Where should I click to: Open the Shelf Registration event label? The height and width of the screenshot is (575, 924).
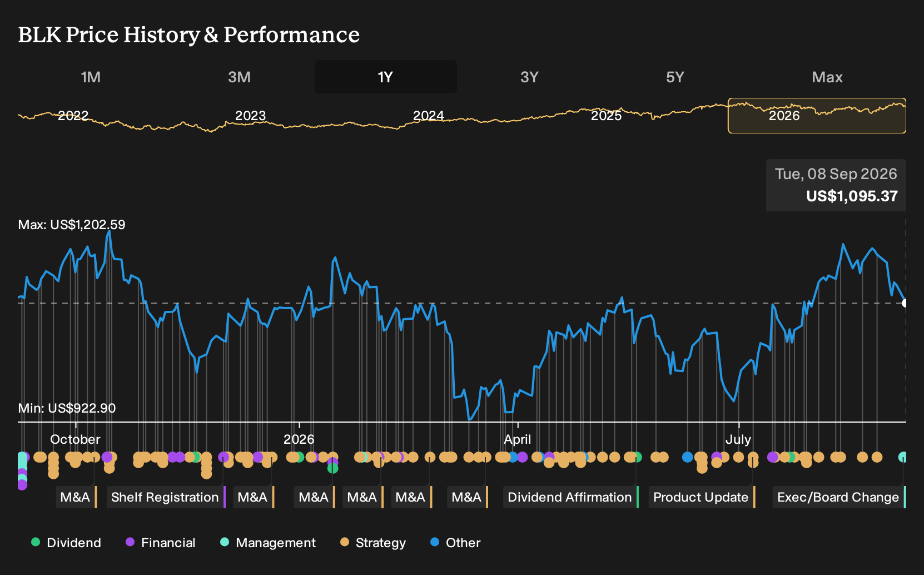pos(166,497)
